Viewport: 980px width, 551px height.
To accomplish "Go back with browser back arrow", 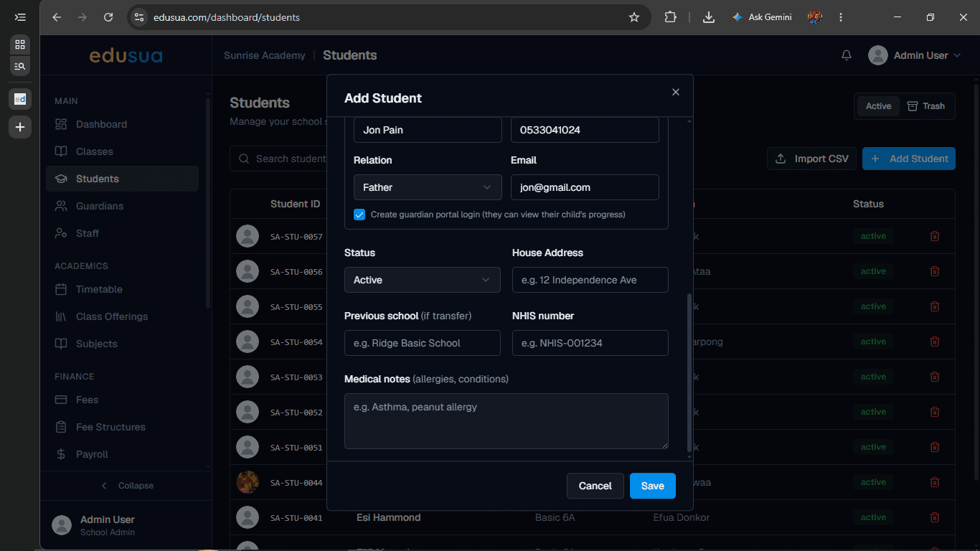I will click(x=57, y=17).
